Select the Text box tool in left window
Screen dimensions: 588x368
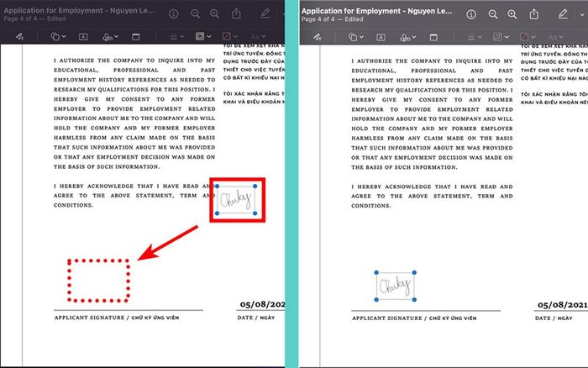pyautogui.click(x=83, y=37)
